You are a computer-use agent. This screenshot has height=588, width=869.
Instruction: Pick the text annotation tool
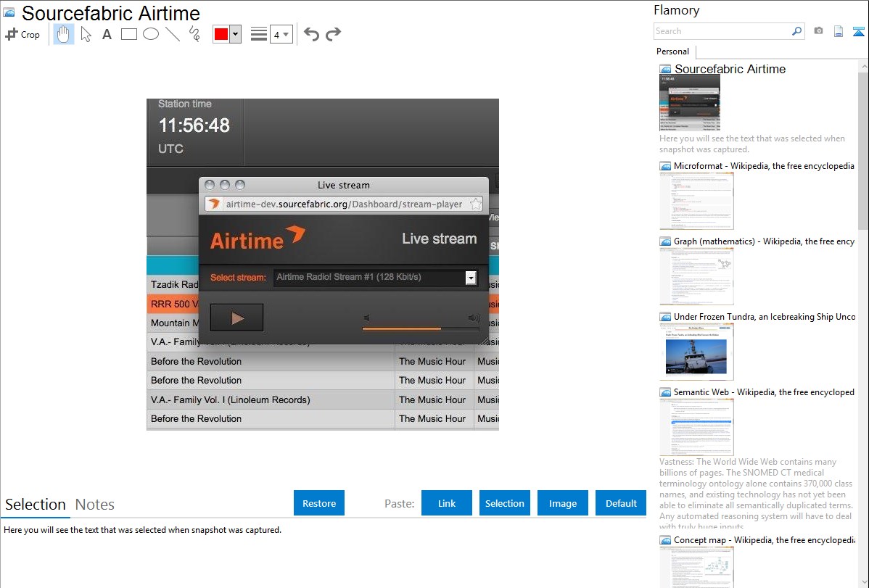(x=107, y=34)
